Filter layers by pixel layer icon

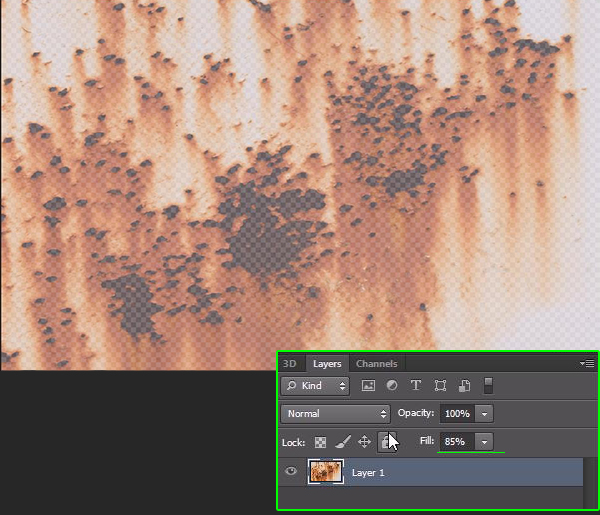(x=368, y=386)
